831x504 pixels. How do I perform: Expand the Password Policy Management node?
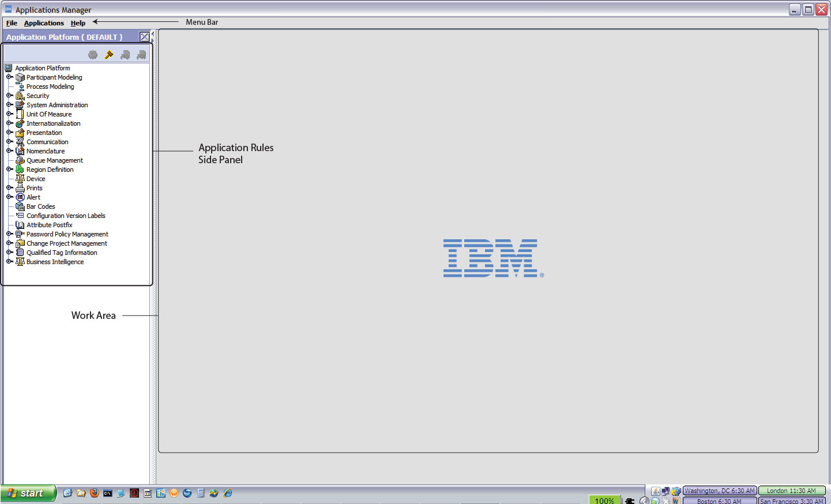(9, 234)
